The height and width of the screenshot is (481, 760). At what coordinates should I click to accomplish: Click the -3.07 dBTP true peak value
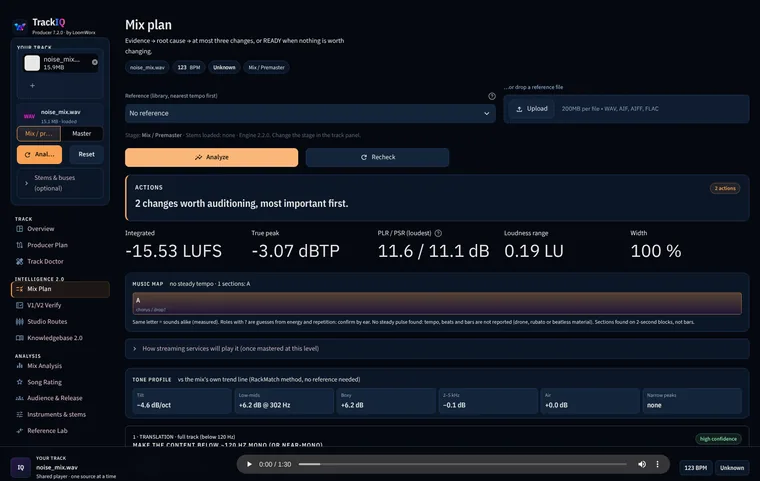296,251
